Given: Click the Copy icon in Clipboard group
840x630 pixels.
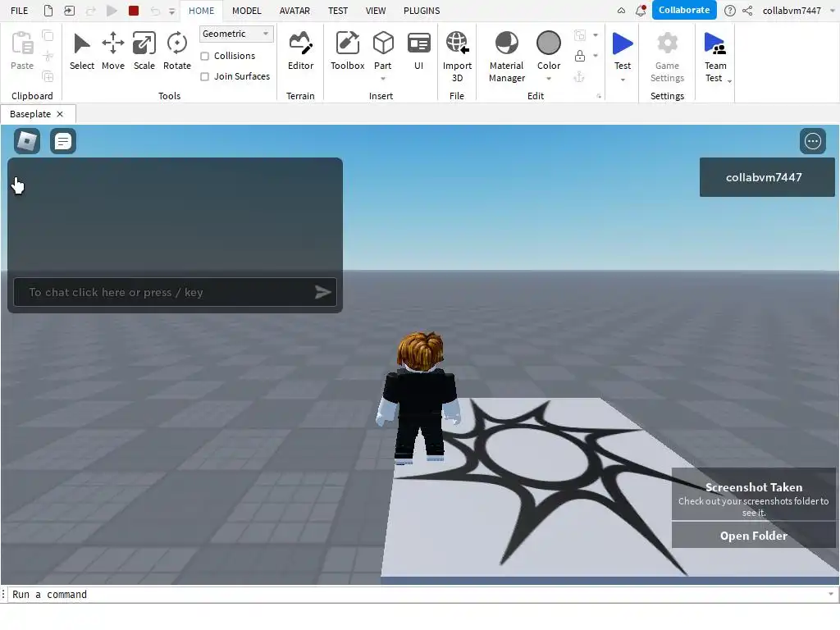Looking at the screenshot, I should pyautogui.click(x=48, y=36).
